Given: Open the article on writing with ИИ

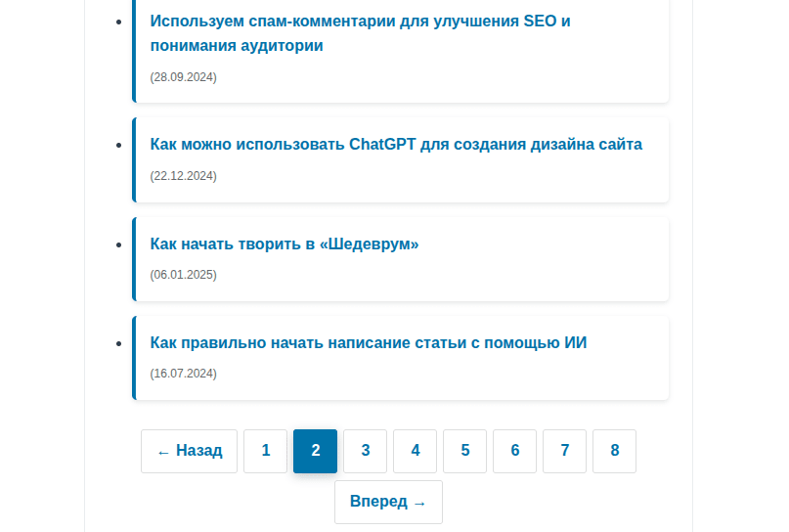Looking at the screenshot, I should pos(369,343).
